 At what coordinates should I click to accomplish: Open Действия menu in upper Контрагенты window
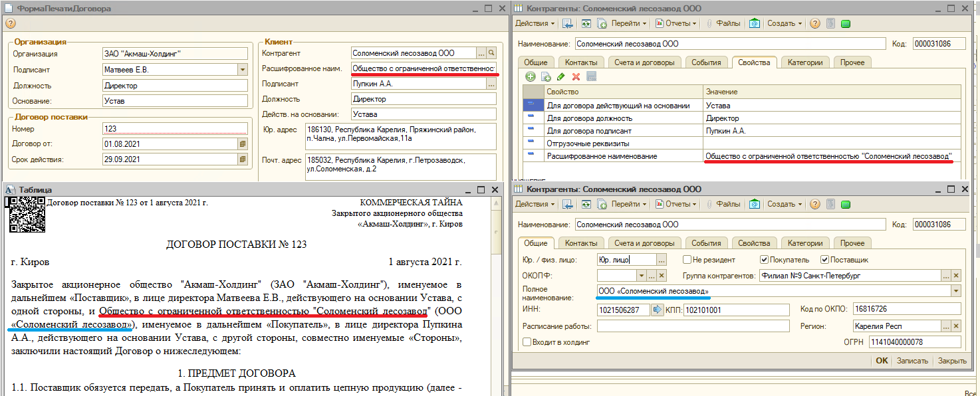[x=535, y=23]
